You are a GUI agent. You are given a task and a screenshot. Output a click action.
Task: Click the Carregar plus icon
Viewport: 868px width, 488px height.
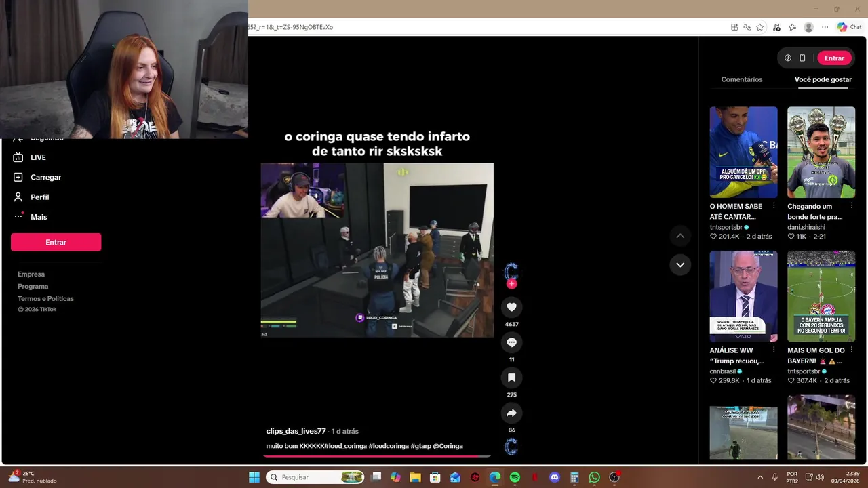coord(18,177)
